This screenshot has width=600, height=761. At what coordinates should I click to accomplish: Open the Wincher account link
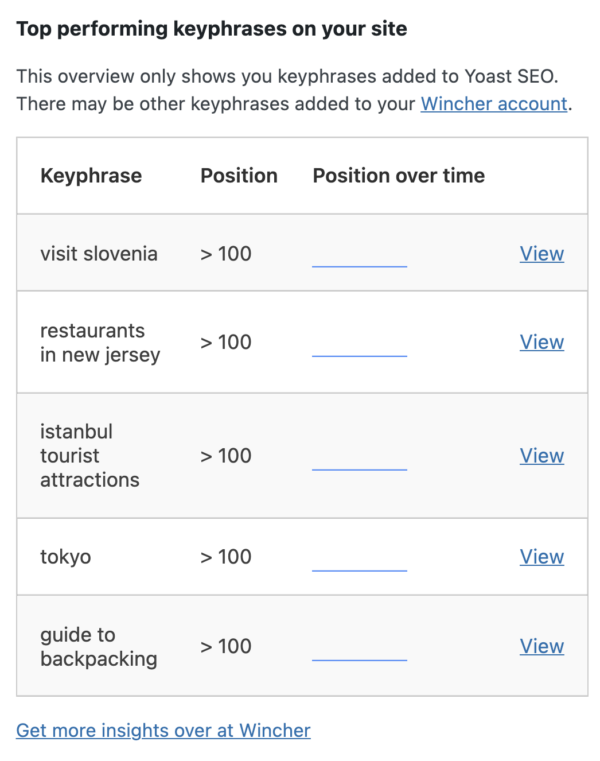pos(494,103)
